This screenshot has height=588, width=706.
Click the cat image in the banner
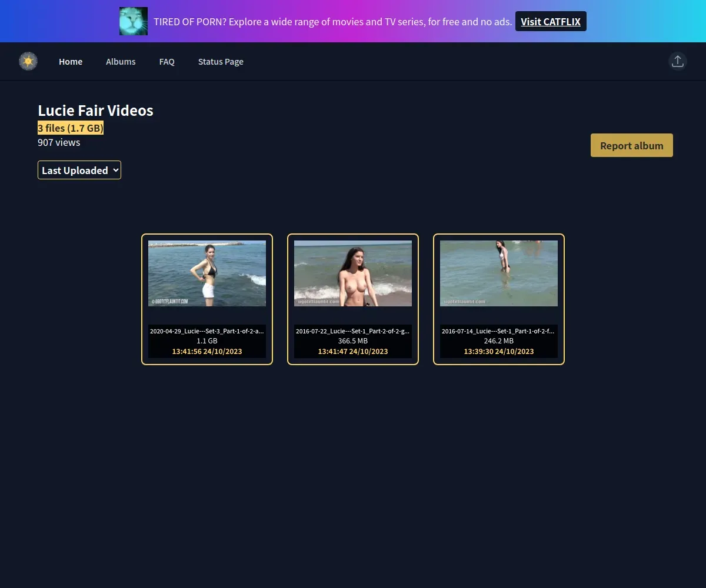134,21
